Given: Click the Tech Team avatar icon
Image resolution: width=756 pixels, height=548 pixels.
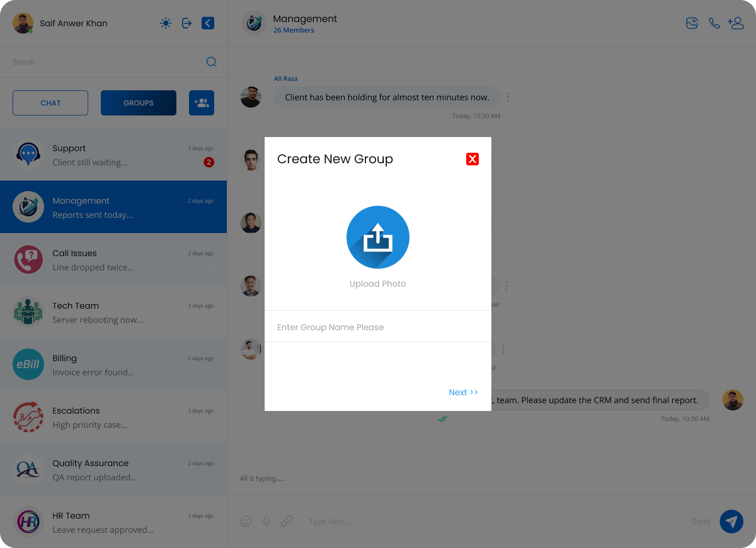Looking at the screenshot, I should coord(28,312).
